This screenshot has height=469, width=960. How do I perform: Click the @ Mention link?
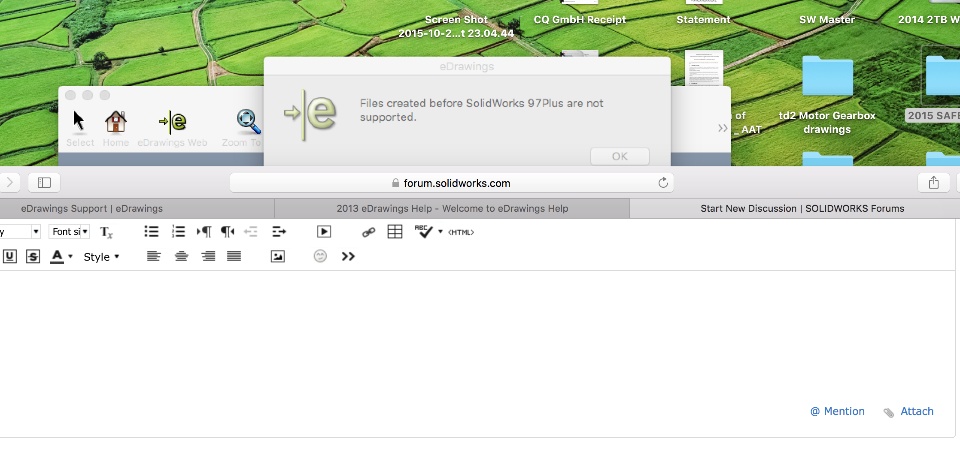coord(837,411)
